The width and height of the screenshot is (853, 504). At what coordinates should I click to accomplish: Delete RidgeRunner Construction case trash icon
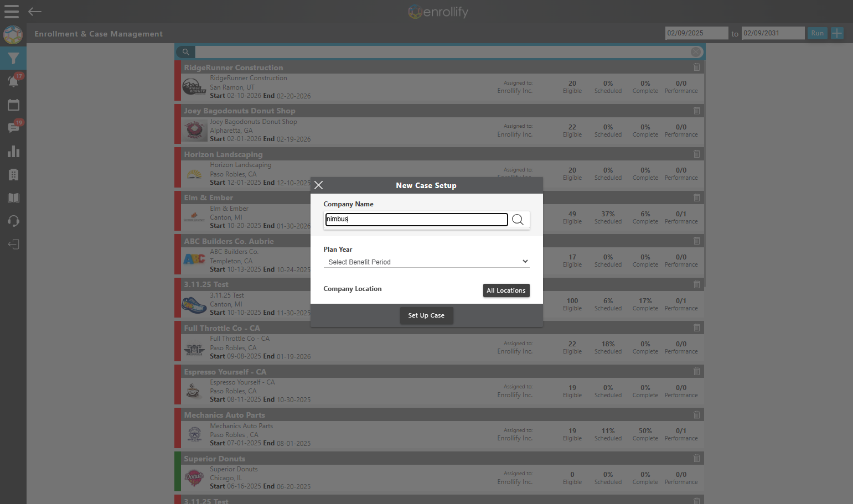point(697,67)
